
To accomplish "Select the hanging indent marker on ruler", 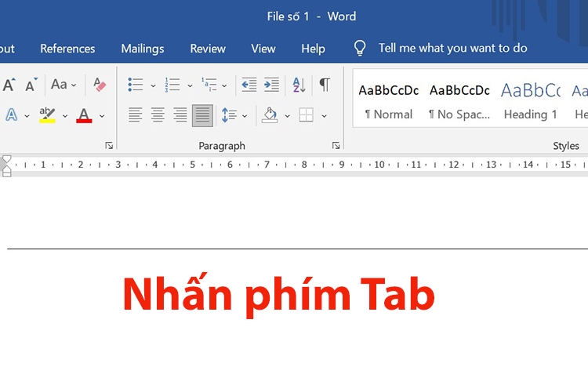I will (6, 168).
